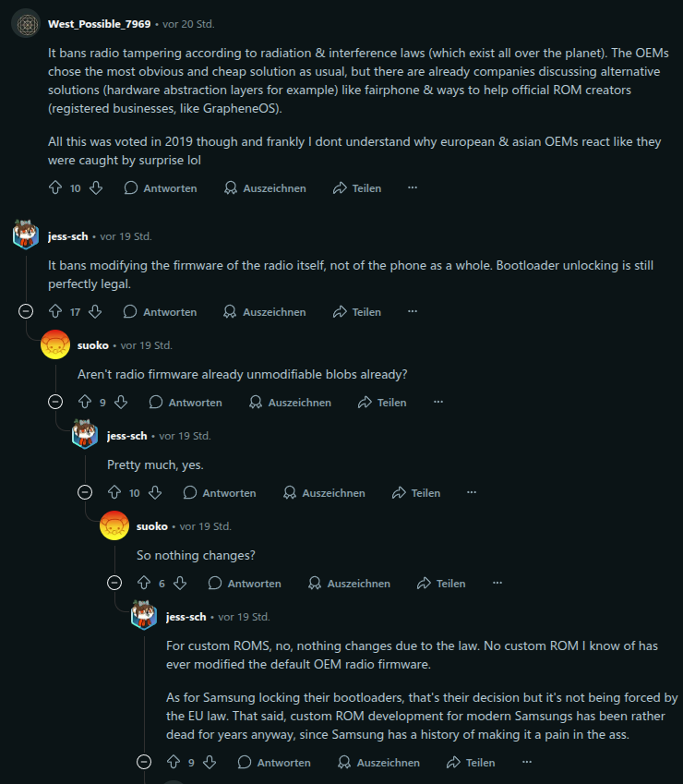Screen dimensions: 683x784
Task: Collapse the 'So nothing changes?' reply thread
Action: [x=114, y=583]
